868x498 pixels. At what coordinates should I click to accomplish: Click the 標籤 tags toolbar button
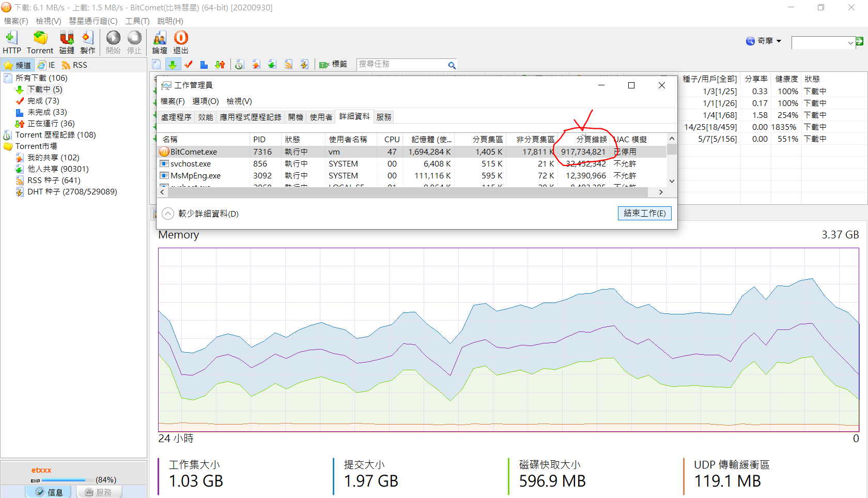333,65
